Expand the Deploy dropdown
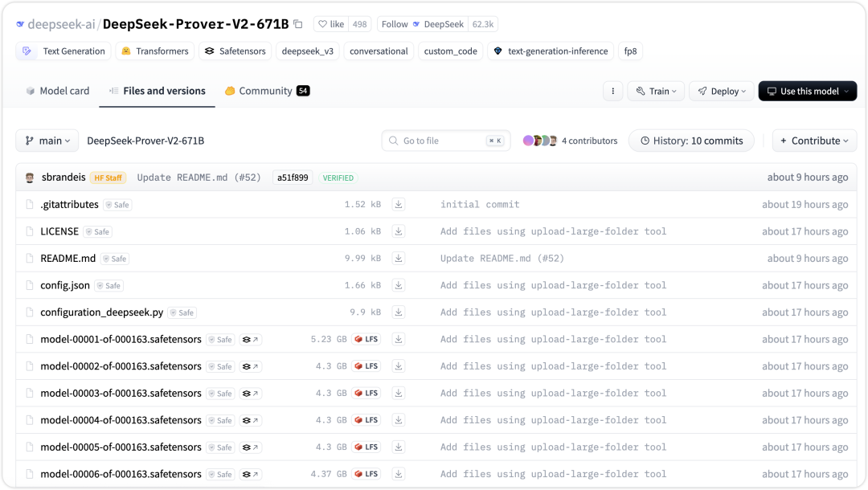This screenshot has height=490, width=868. tap(721, 92)
